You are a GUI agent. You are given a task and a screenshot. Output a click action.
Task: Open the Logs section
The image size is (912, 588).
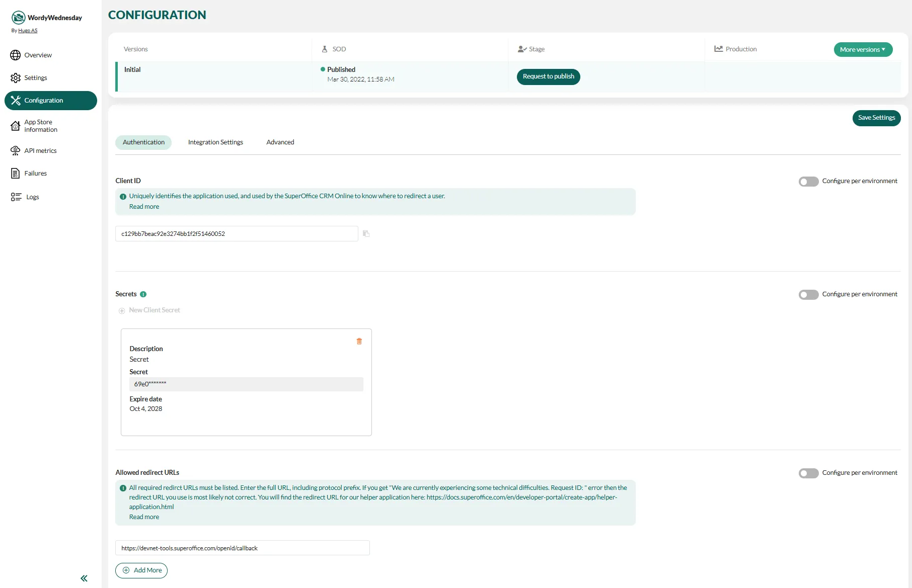[x=32, y=197]
